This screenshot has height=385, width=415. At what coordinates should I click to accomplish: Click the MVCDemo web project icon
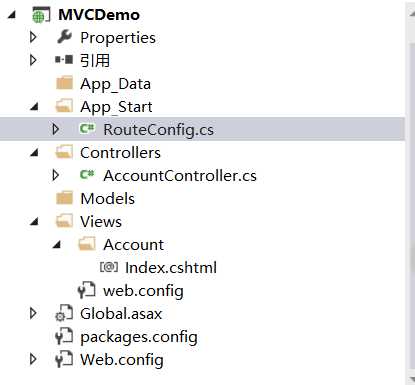tap(41, 15)
